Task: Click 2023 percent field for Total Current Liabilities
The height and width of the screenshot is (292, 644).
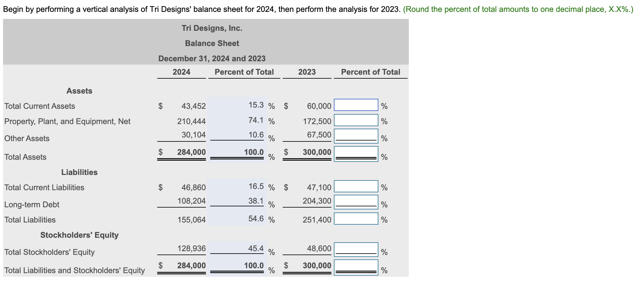Action: coord(356,186)
